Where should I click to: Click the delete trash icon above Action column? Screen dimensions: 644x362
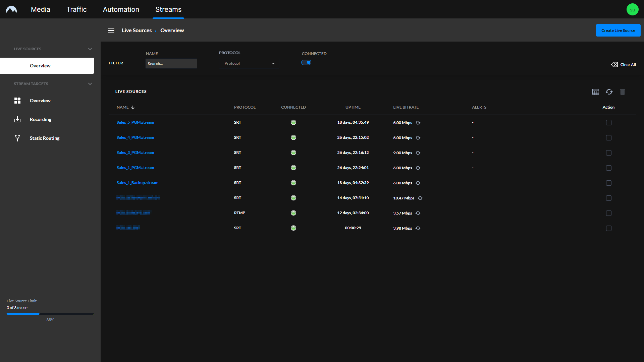point(623,92)
